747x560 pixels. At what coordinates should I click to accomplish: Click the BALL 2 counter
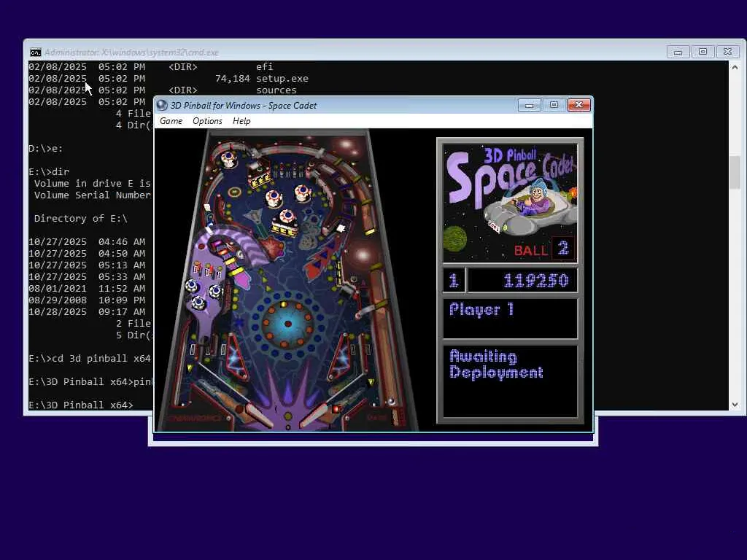[544, 249]
